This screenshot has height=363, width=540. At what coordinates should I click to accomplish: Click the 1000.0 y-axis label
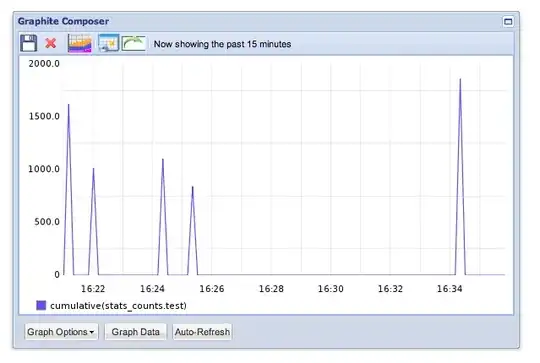[x=44, y=169]
